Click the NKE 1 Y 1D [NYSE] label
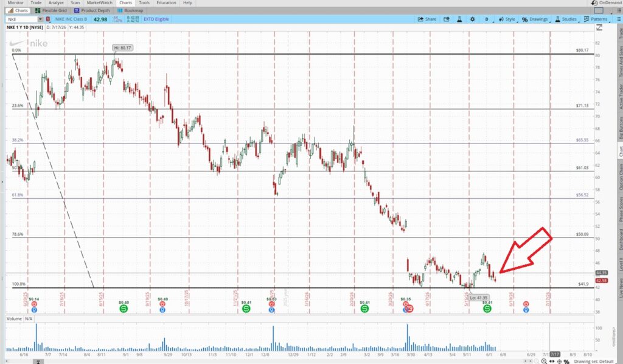This screenshot has height=364, width=623. tap(24, 27)
